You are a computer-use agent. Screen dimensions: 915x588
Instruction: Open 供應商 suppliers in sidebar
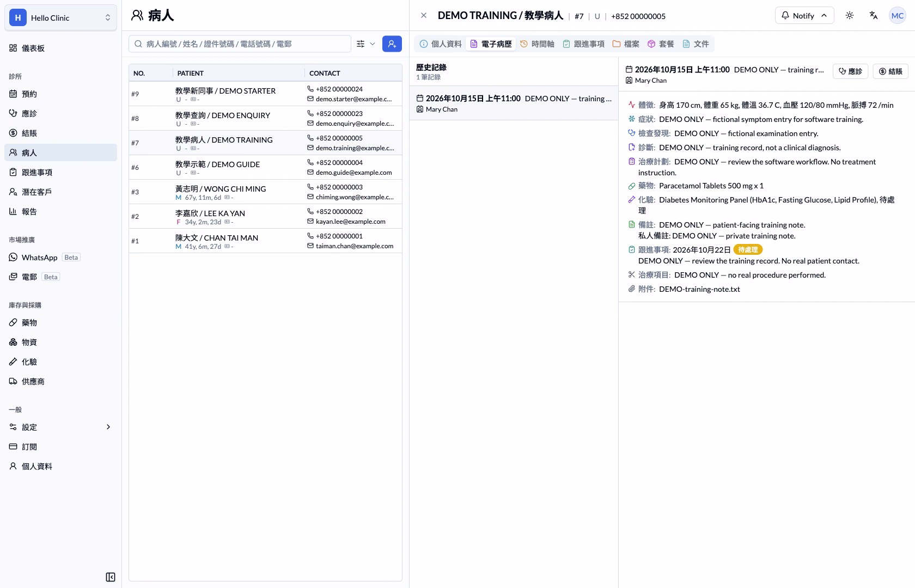(x=61, y=382)
